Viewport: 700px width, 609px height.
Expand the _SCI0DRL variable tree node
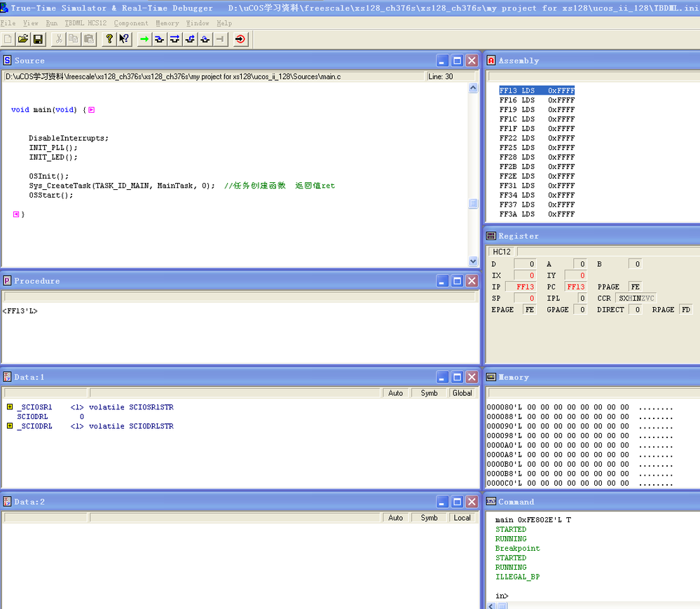10,426
